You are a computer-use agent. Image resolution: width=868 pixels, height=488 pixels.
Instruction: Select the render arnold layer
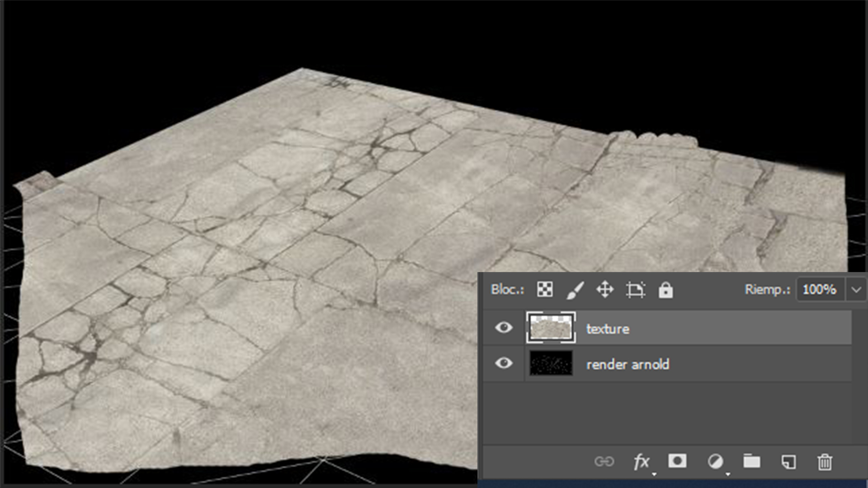tap(628, 364)
